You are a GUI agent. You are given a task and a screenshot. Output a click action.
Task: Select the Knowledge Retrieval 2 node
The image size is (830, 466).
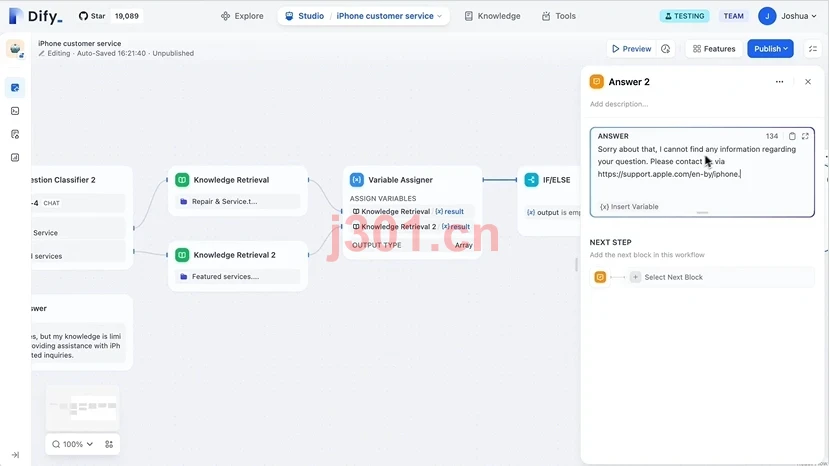pyautogui.click(x=238, y=266)
